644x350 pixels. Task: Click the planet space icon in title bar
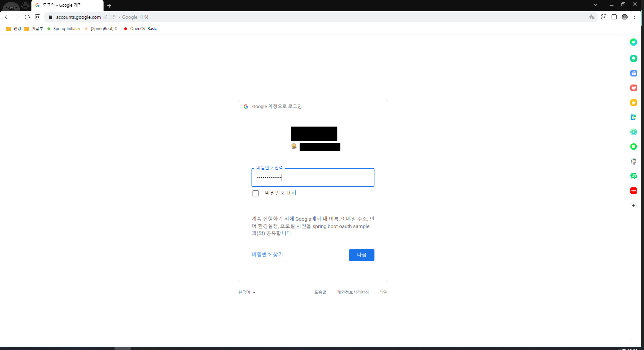pos(25,5)
